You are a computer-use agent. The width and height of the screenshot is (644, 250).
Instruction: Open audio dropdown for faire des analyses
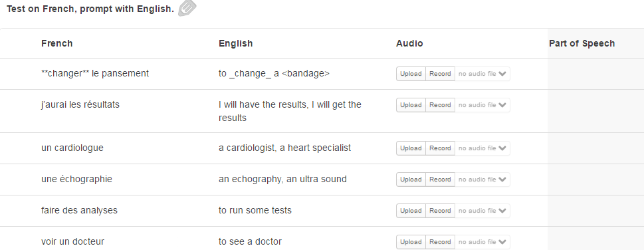483,211
